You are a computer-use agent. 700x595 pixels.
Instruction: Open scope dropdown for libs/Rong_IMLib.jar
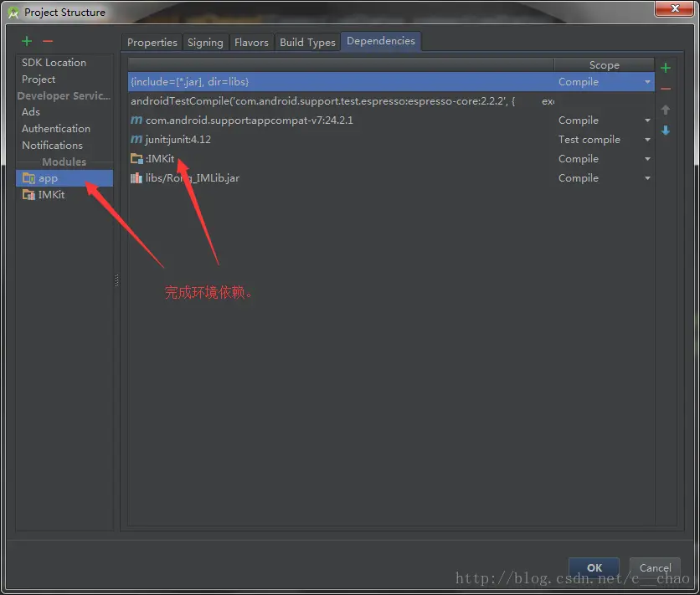point(647,178)
